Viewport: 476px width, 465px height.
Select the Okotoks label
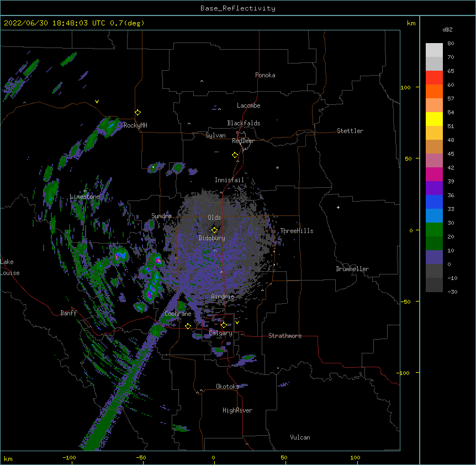click(228, 387)
